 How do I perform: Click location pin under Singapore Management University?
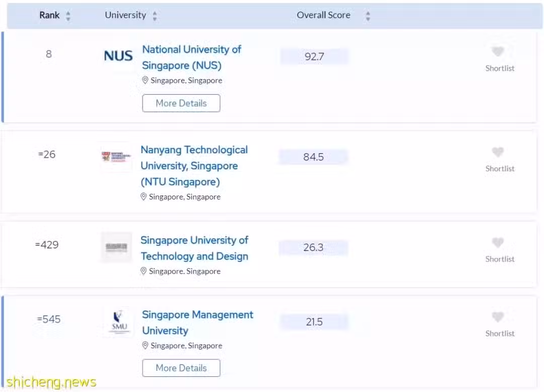click(145, 346)
